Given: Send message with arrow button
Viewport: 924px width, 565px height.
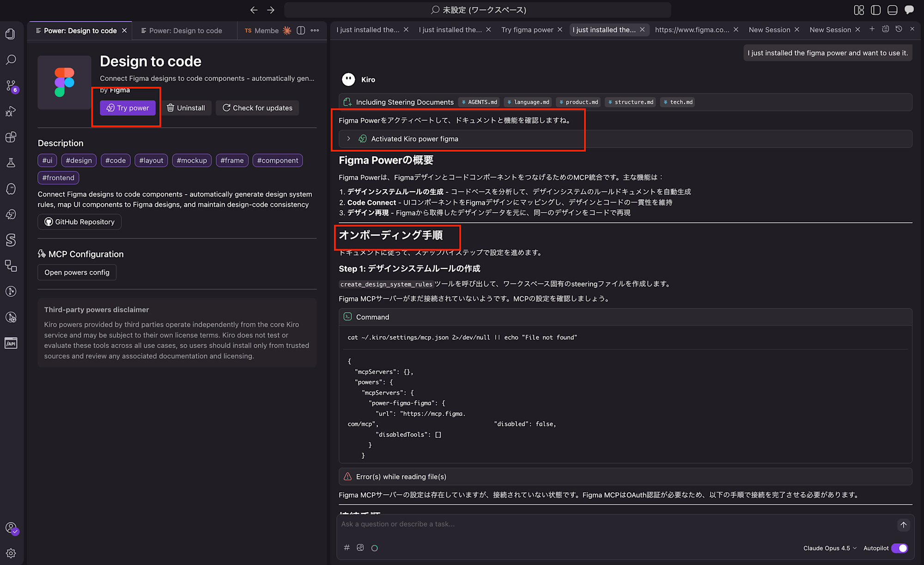Looking at the screenshot, I should (x=903, y=525).
